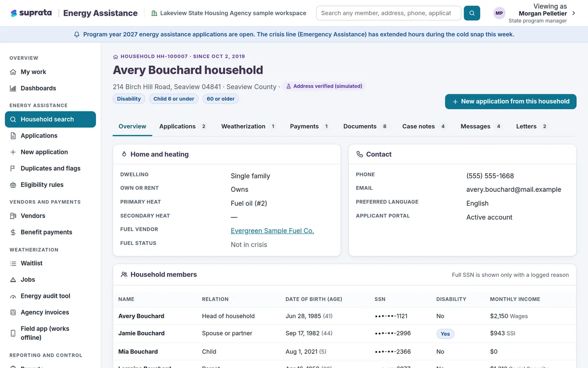The width and height of the screenshot is (588, 368).
Task: Open the Messages tab
Action: (x=481, y=126)
